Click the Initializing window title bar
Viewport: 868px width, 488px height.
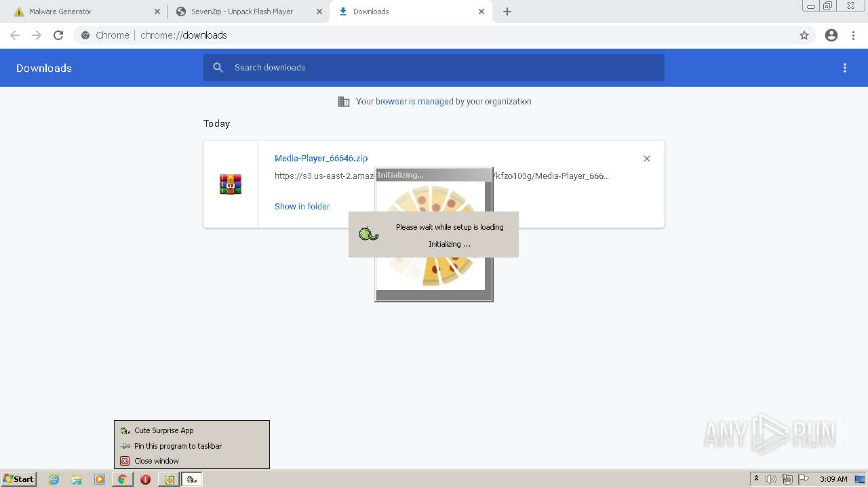(434, 175)
